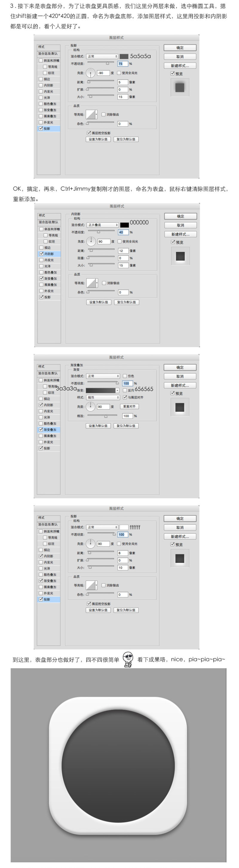This screenshot has width=239, height=868.
Task: Open the 等高线 contour thumbnail in 5a5a5a dialog
Action: point(90,114)
